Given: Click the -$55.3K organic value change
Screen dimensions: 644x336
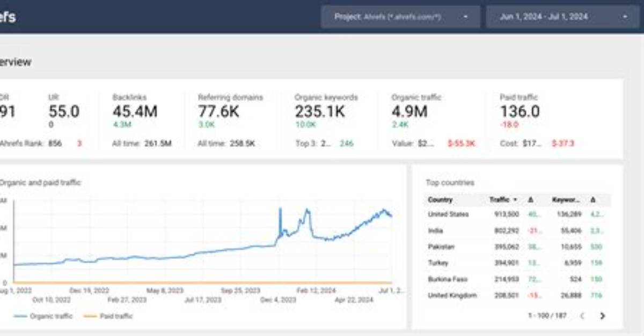Looking at the screenshot, I should point(462,144).
